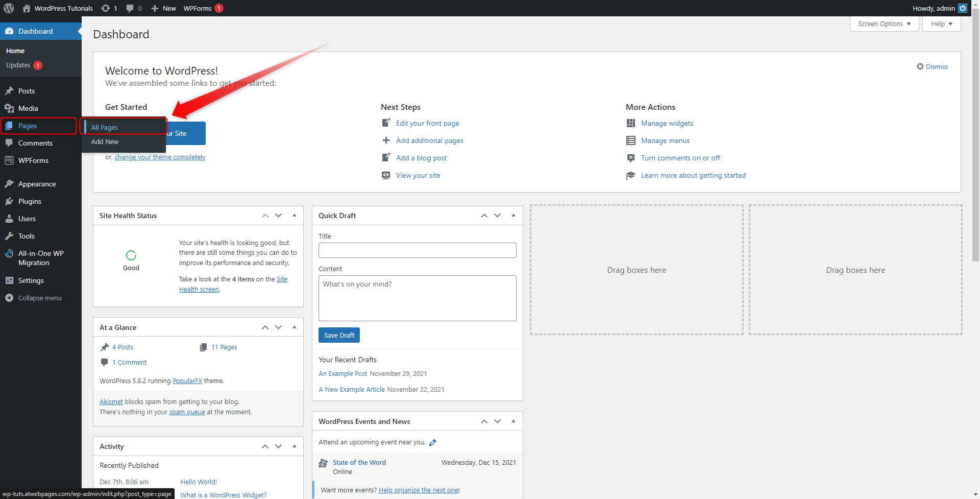Move WordPress Events and News down
This screenshot has height=499, width=980.
[x=497, y=421]
